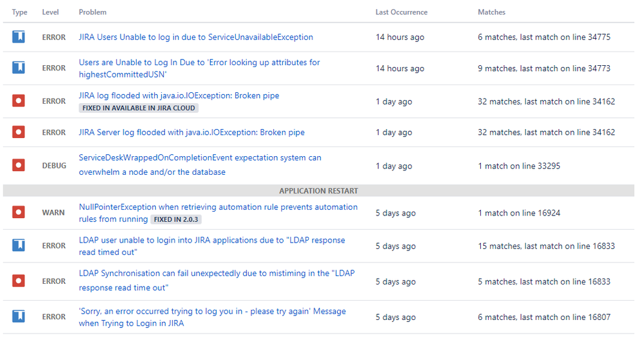The width and height of the screenshot is (644, 340).
Task: Click the blue article icon beside 'LDAP user unable to login'
Action: (19, 245)
